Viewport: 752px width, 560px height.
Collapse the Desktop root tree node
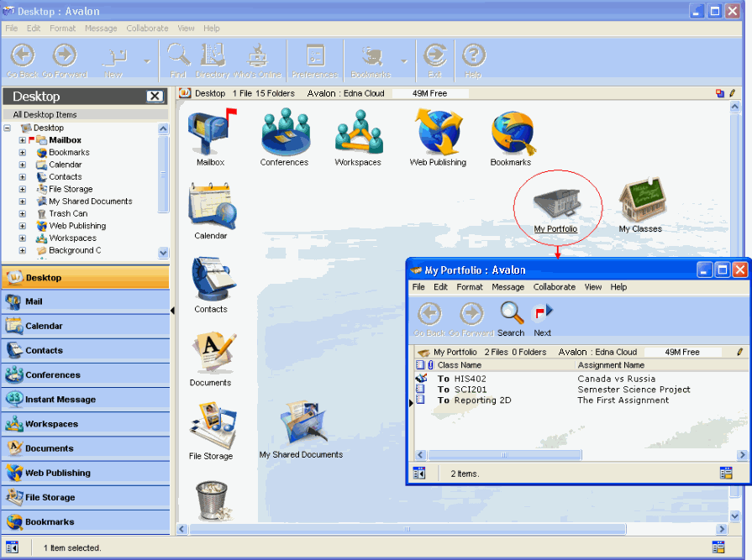[x=8, y=128]
